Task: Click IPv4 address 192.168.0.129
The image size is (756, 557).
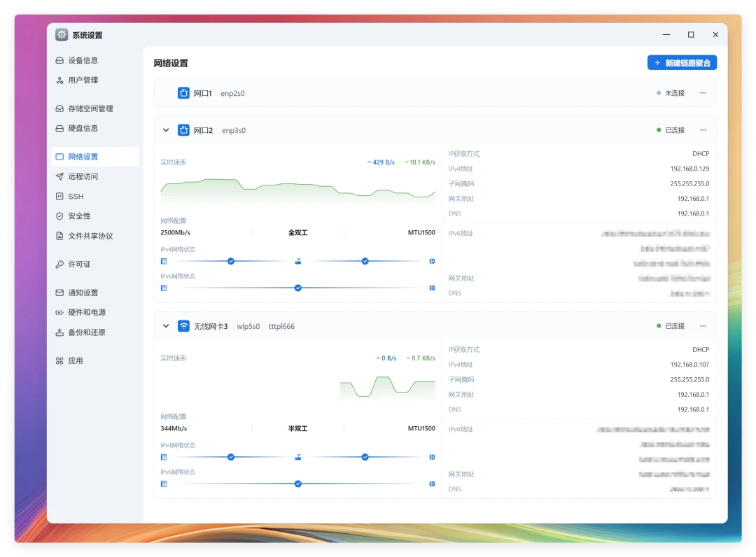Action: (x=689, y=169)
